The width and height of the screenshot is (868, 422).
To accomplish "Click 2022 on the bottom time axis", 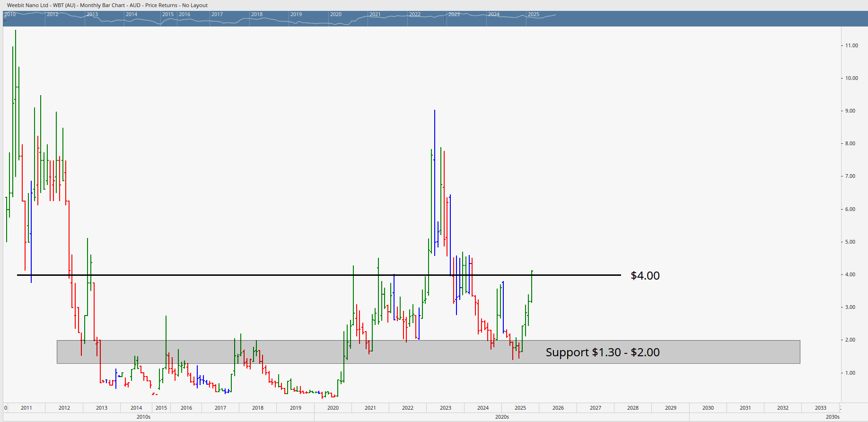I will (408, 408).
